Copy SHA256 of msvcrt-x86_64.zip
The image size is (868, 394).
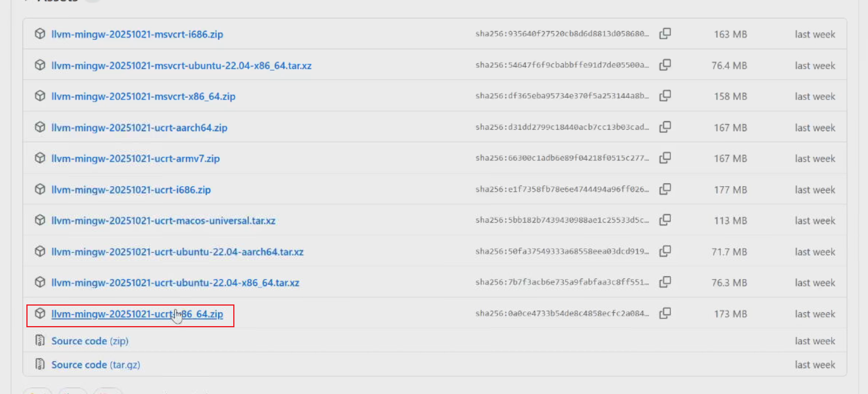665,96
